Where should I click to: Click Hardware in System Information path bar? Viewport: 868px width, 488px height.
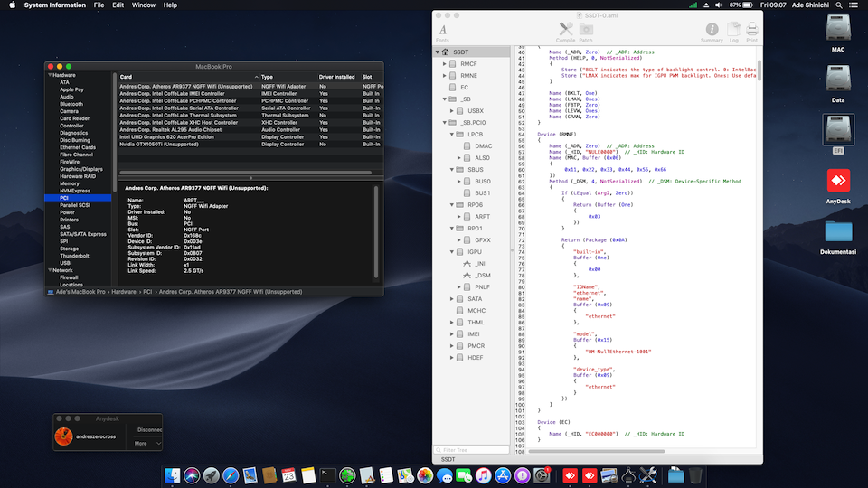click(124, 292)
